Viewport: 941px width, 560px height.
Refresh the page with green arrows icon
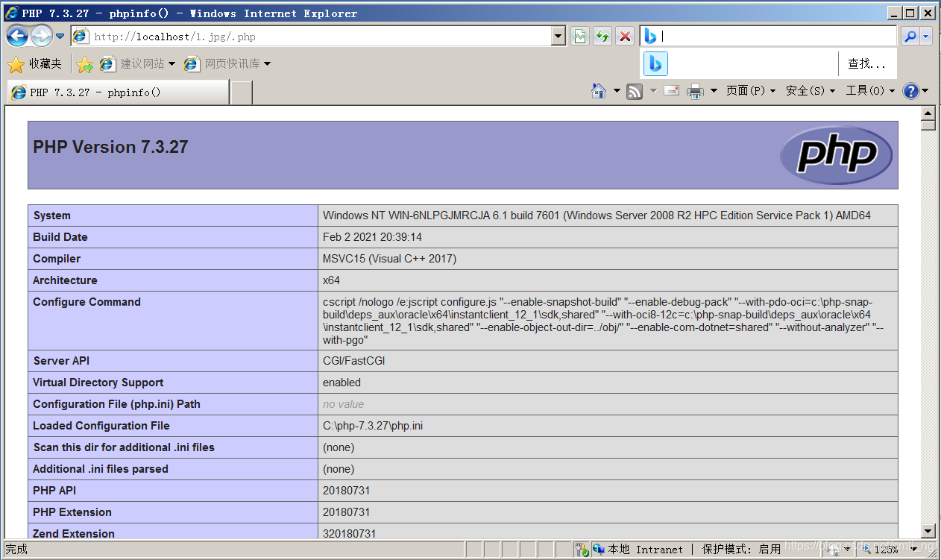[602, 36]
